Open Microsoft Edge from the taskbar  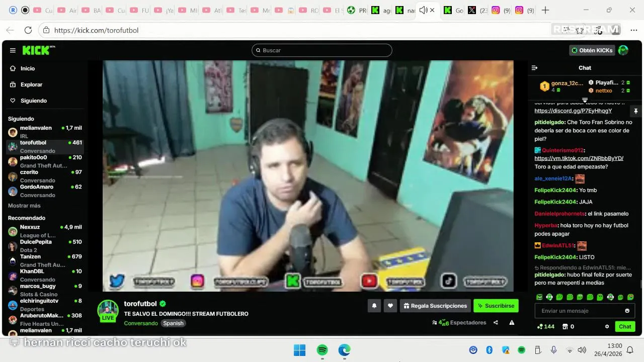(x=344, y=350)
